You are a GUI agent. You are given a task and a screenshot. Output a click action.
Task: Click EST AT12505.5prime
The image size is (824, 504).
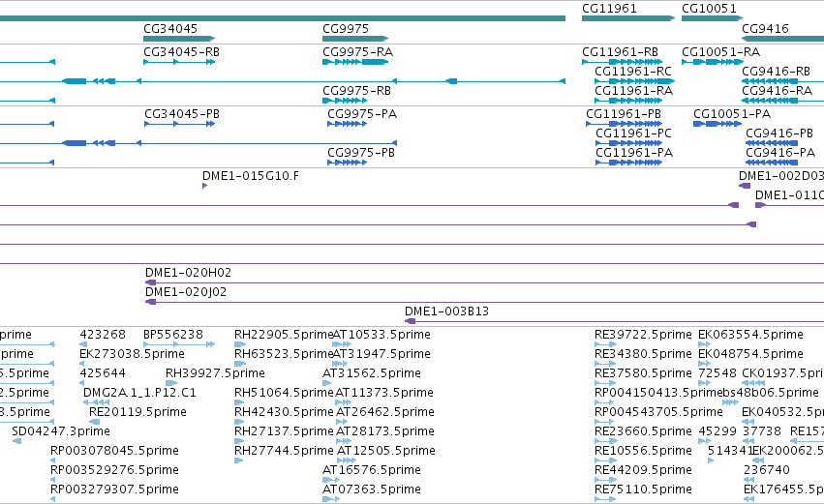tap(386, 451)
